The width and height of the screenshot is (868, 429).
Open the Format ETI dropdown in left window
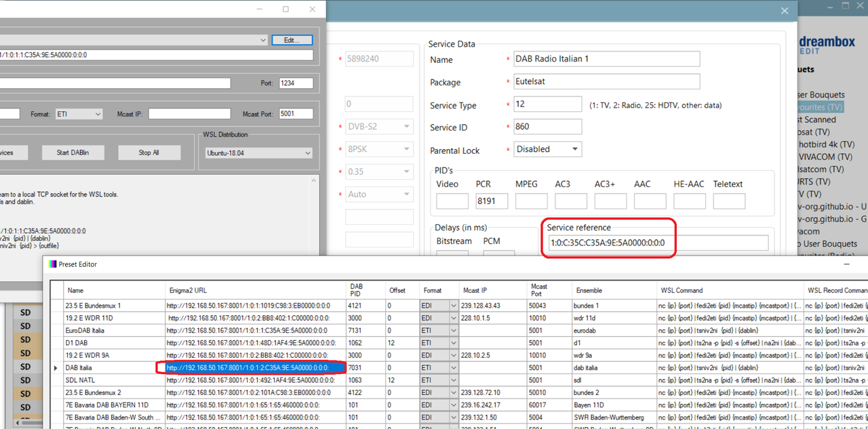click(x=98, y=114)
